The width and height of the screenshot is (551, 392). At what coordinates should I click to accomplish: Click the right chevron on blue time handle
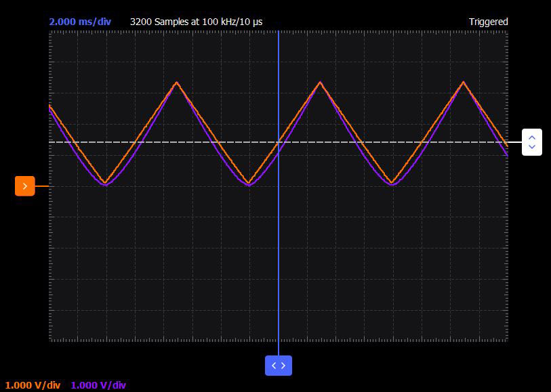point(283,366)
